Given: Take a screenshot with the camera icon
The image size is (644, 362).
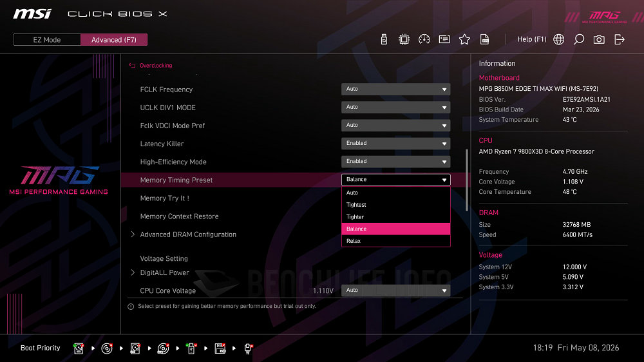Looking at the screenshot, I should tap(599, 39).
